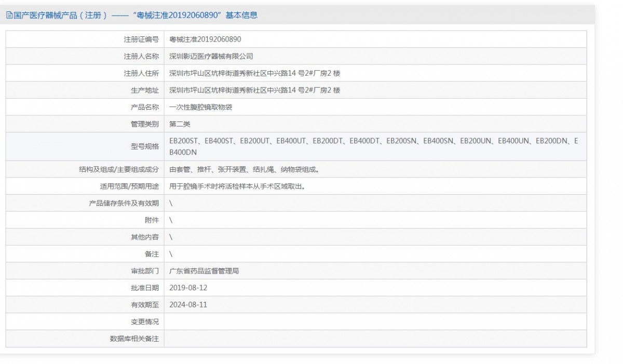Select the address value in the 生产地址 row
This screenshot has width=623, height=364.
pyautogui.click(x=255, y=90)
